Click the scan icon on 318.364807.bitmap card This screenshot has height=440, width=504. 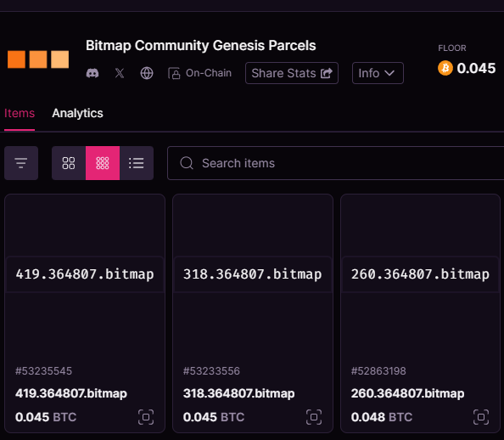pyautogui.click(x=314, y=417)
